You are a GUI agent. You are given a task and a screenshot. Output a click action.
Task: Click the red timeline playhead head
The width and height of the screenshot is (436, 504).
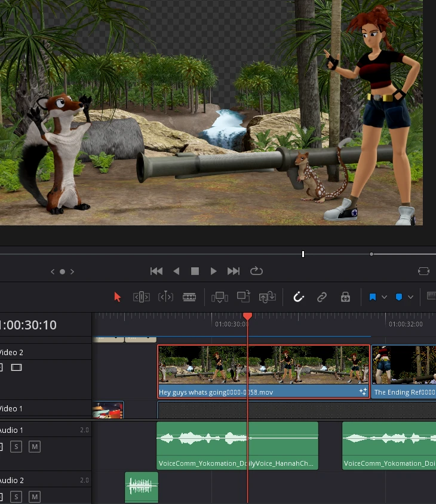click(247, 316)
